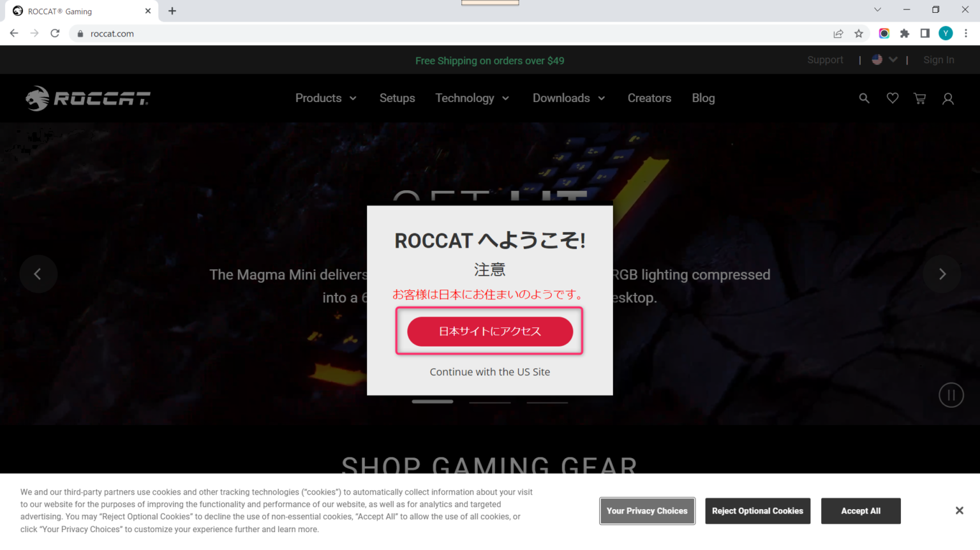Click the ROCCAT logo to go home
This screenshot has width=980, height=550.
[87, 98]
